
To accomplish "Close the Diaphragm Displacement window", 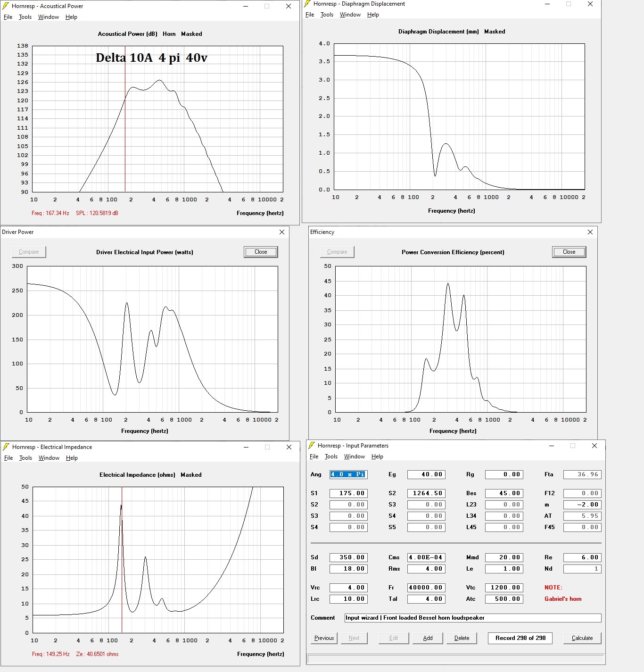I will pos(590,4).
